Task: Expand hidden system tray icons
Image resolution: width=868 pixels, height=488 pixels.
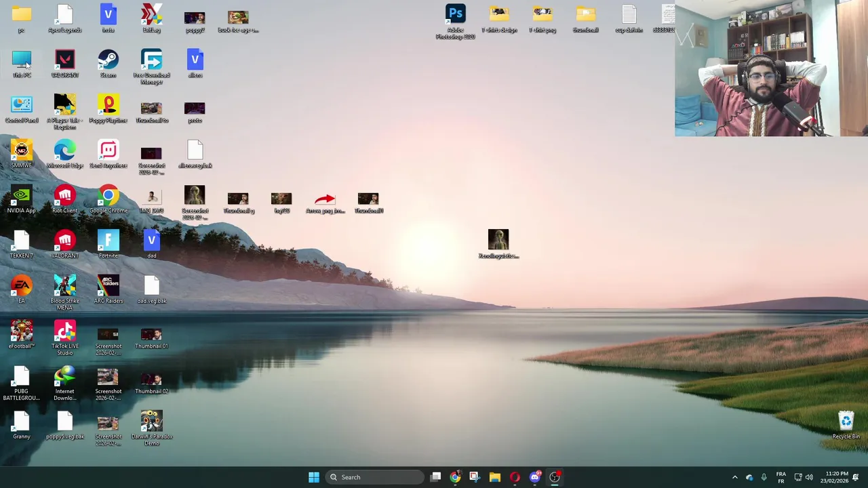Action: coord(734,477)
